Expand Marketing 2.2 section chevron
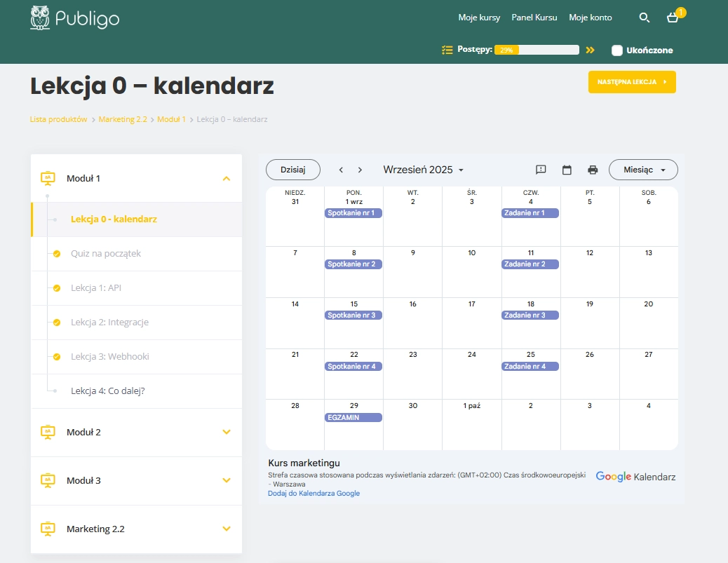 227,529
